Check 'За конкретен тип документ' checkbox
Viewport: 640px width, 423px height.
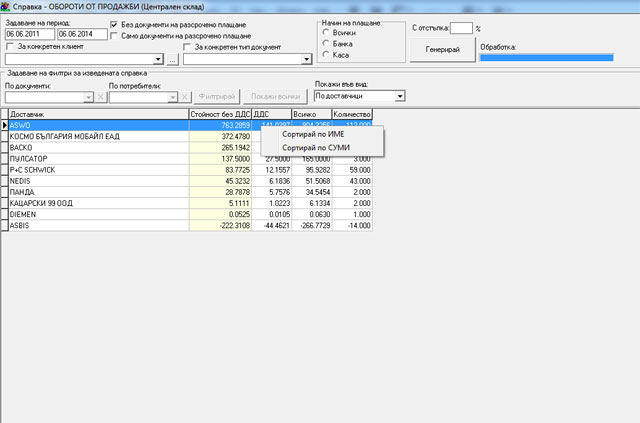[187, 47]
